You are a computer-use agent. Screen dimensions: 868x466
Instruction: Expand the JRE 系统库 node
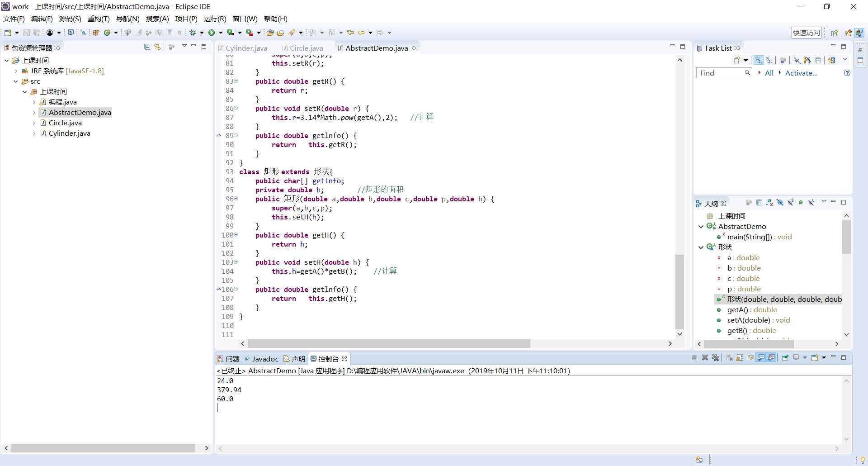[x=16, y=71]
